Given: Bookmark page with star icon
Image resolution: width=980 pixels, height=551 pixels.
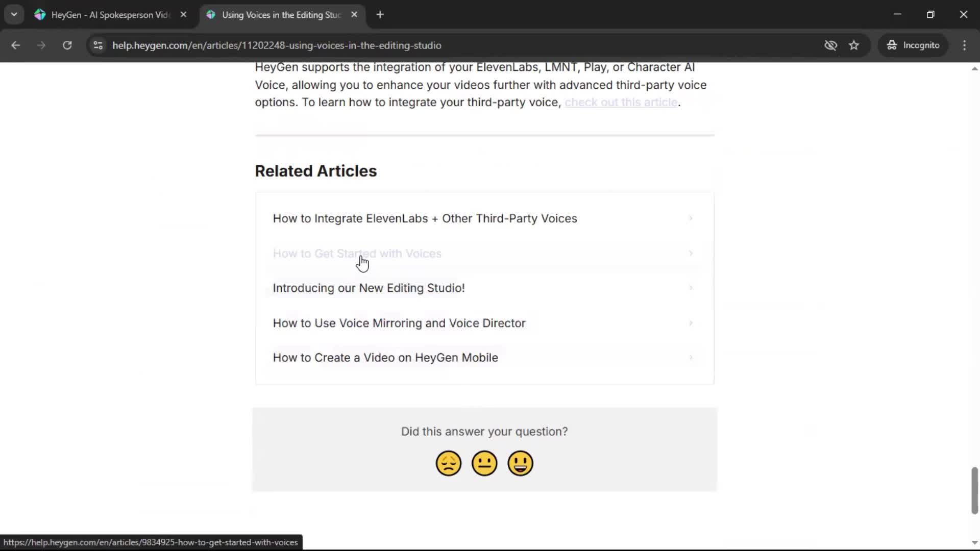Looking at the screenshot, I should (854, 45).
